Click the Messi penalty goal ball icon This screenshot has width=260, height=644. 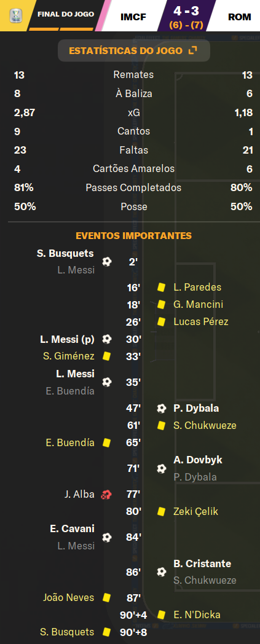107,339
